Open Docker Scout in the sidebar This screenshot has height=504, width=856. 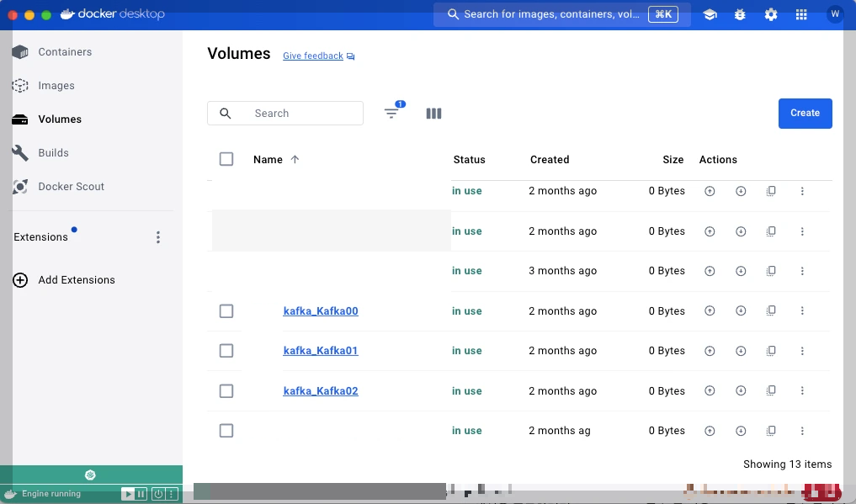point(70,186)
